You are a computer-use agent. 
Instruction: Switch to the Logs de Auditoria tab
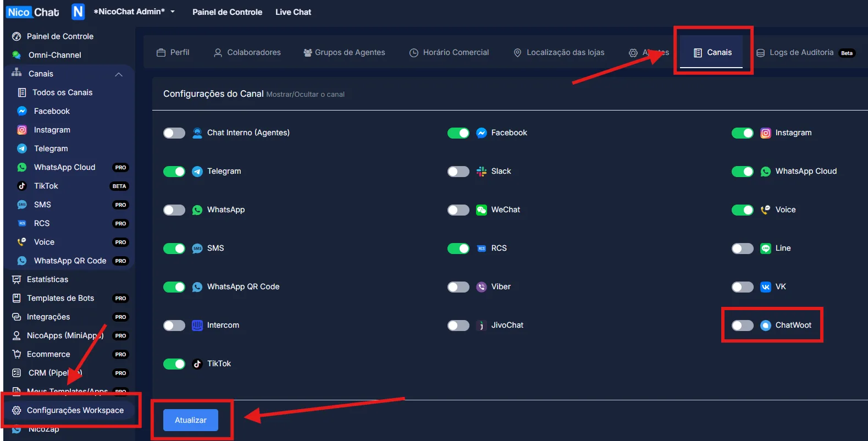click(x=805, y=52)
